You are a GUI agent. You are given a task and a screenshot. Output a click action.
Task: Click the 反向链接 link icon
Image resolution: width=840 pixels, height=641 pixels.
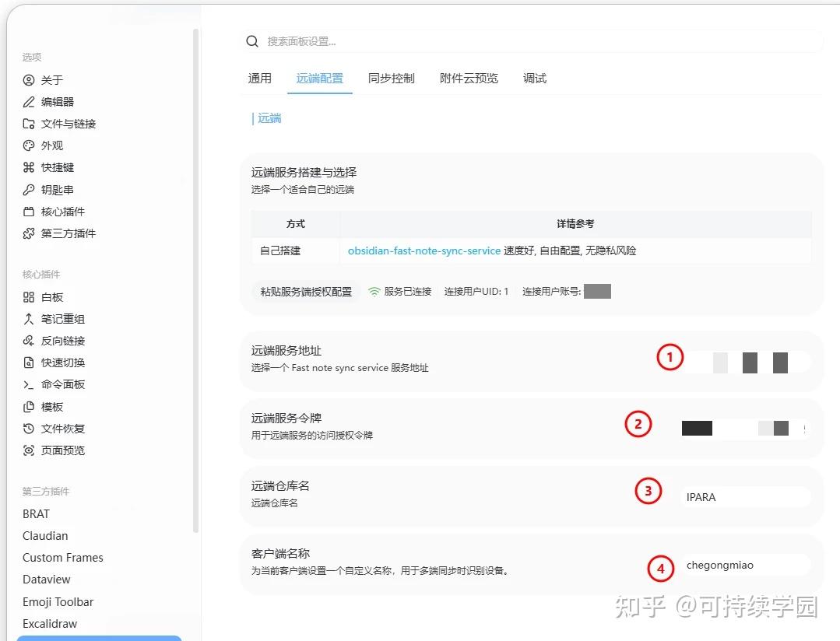(28, 341)
